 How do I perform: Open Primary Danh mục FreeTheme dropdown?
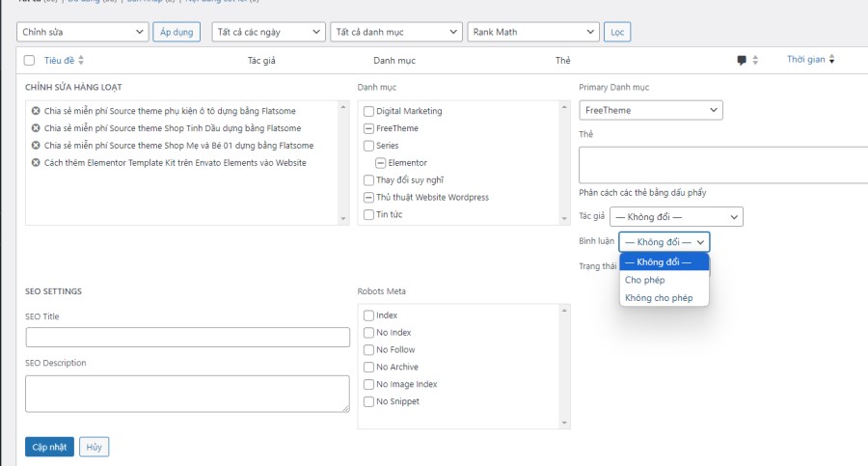(x=650, y=110)
